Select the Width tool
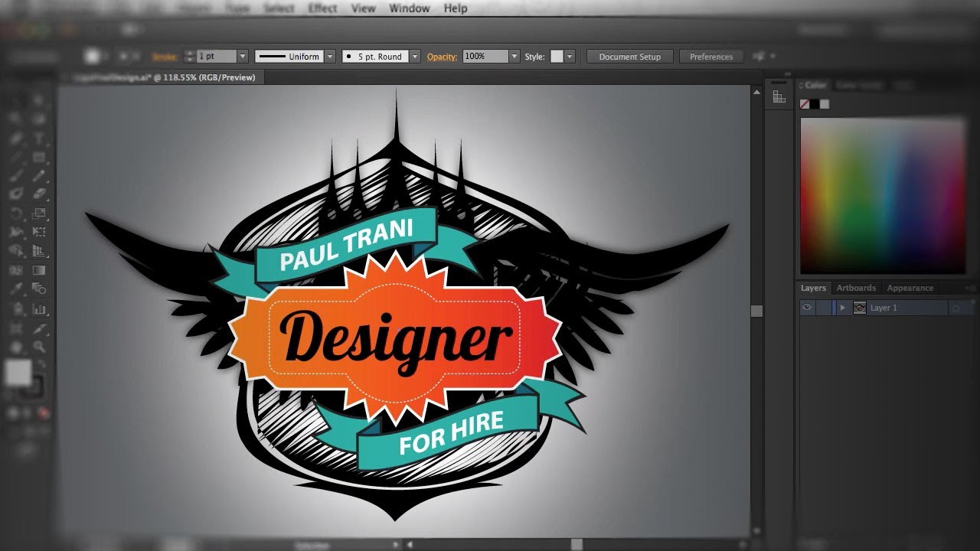Image resolution: width=980 pixels, height=551 pixels. tap(17, 231)
